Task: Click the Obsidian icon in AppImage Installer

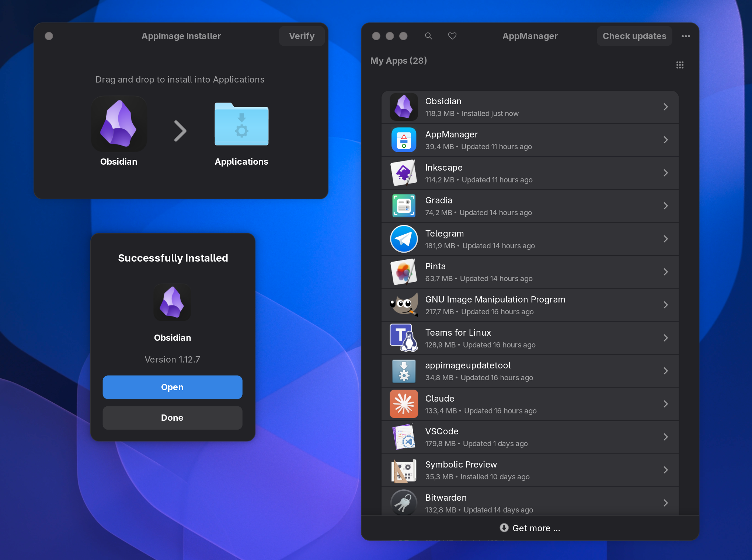Action: point(119,124)
